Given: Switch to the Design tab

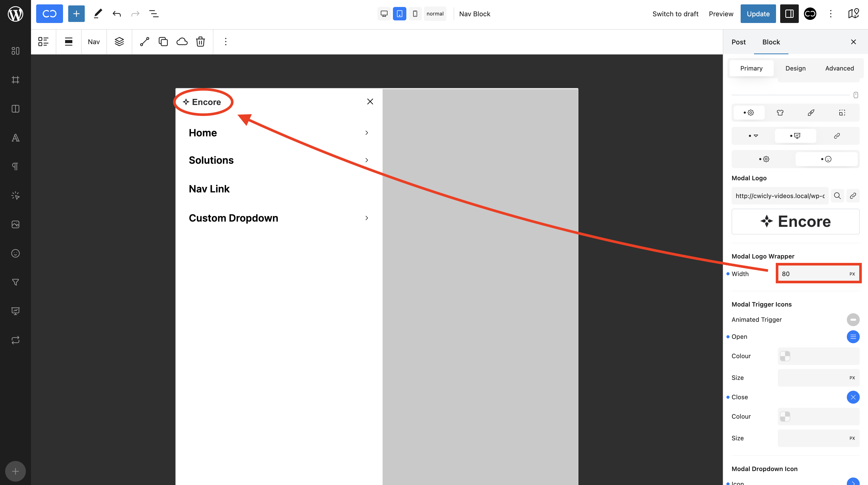Looking at the screenshot, I should 795,68.
